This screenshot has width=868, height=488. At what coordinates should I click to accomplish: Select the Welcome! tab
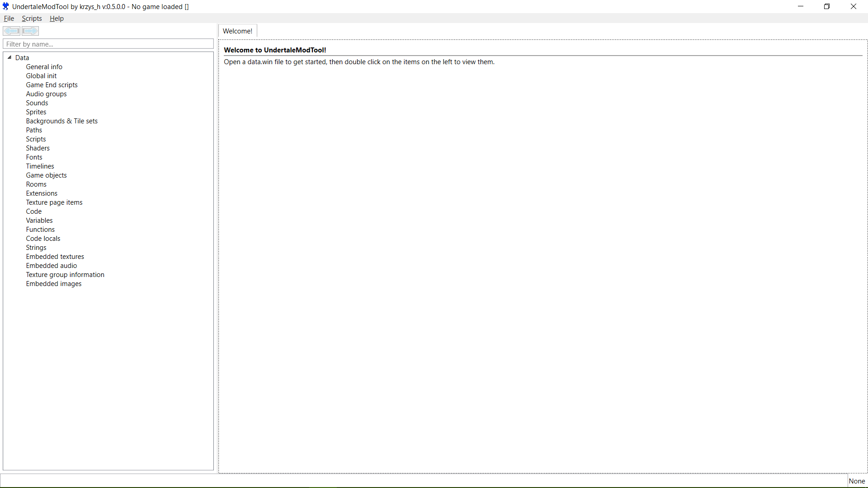pos(237,31)
